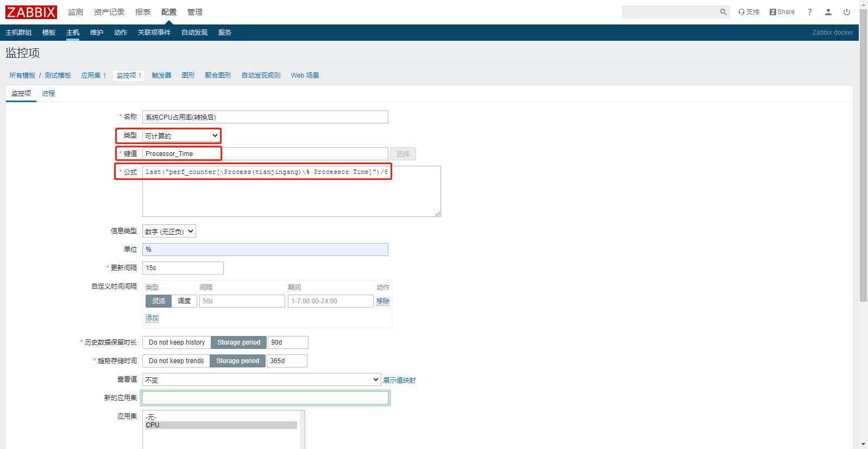Click the page vertical scrollbar
The width and height of the screenshot is (868, 449).
[863, 155]
